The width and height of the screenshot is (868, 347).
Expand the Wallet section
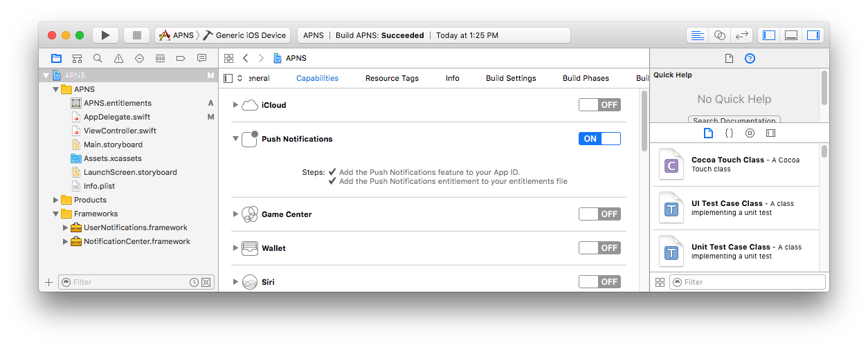(x=235, y=248)
